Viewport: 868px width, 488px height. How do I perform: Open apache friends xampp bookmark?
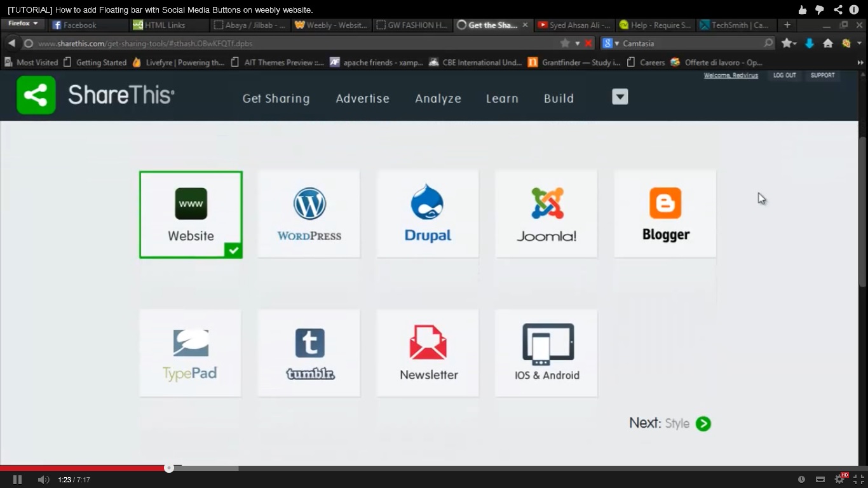tap(377, 62)
